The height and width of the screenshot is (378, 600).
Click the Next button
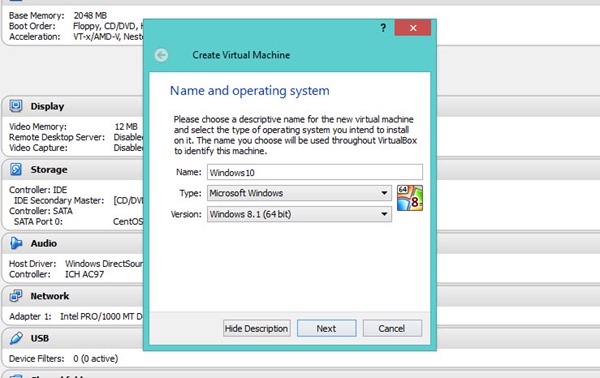click(326, 329)
